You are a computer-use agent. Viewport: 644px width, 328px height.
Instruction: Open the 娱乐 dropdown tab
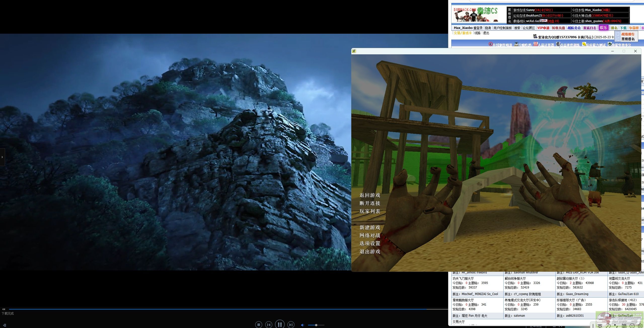603,28
